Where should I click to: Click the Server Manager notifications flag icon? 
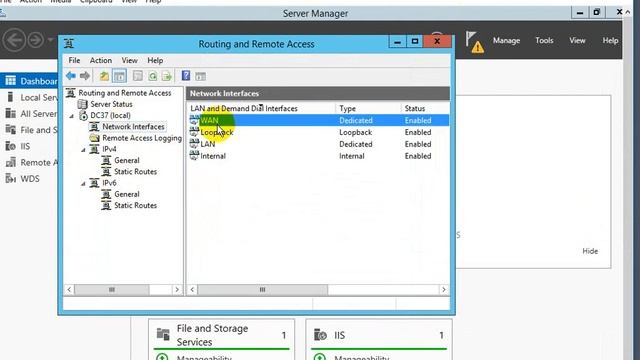click(474, 42)
